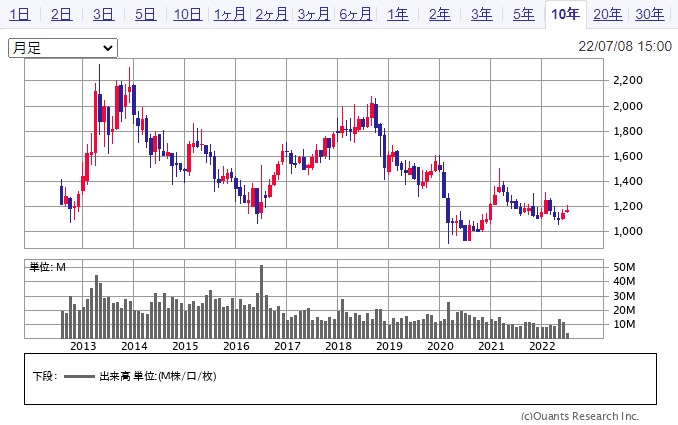
Task: Click the 50M volume axis label
Action: (x=624, y=268)
